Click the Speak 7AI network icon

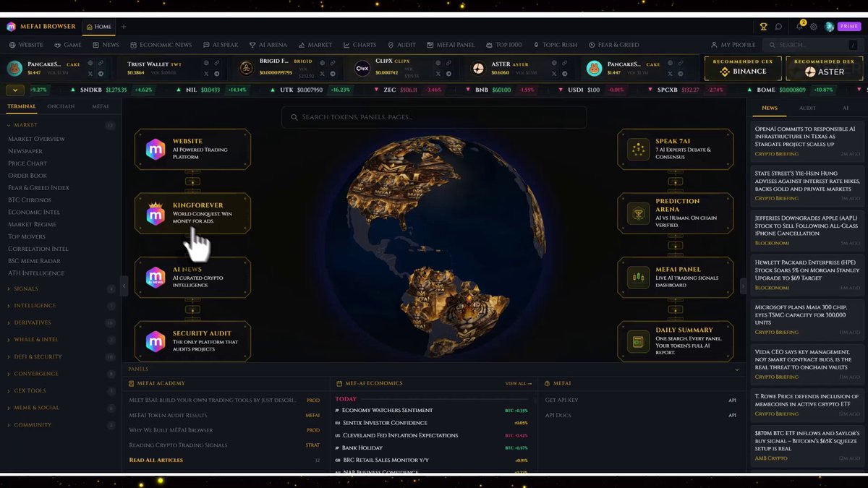[638, 150]
